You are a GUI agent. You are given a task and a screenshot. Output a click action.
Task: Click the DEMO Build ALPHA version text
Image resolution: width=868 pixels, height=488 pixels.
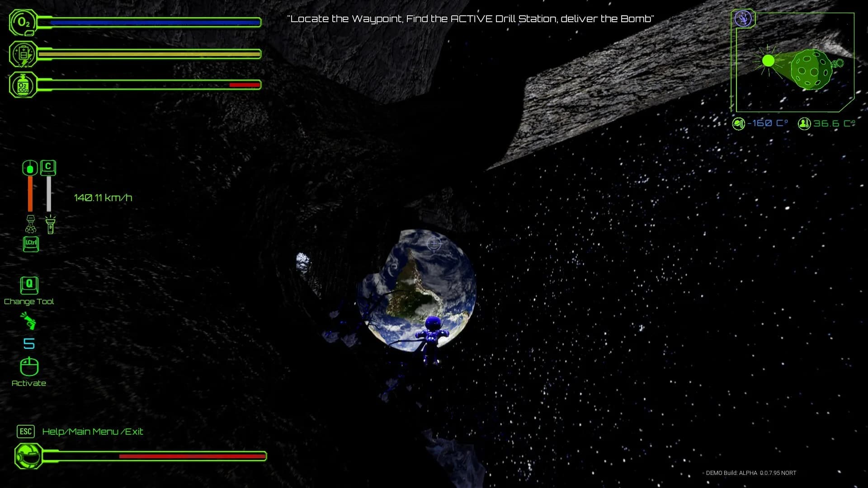(751, 473)
